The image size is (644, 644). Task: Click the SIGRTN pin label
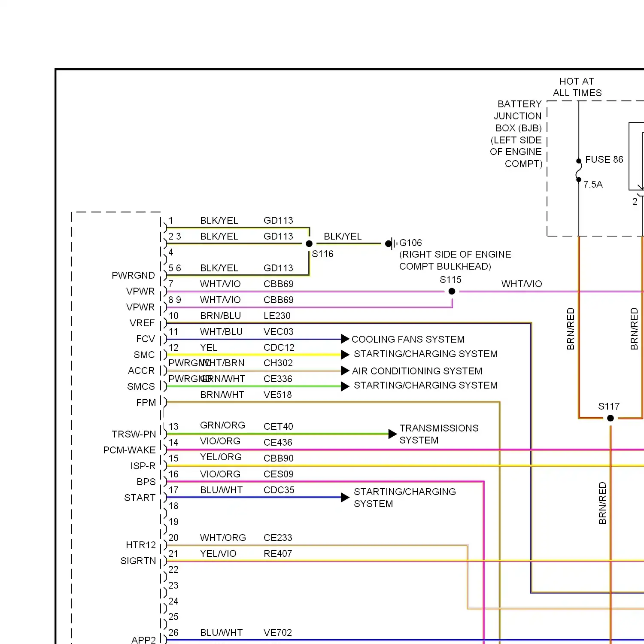click(138, 561)
